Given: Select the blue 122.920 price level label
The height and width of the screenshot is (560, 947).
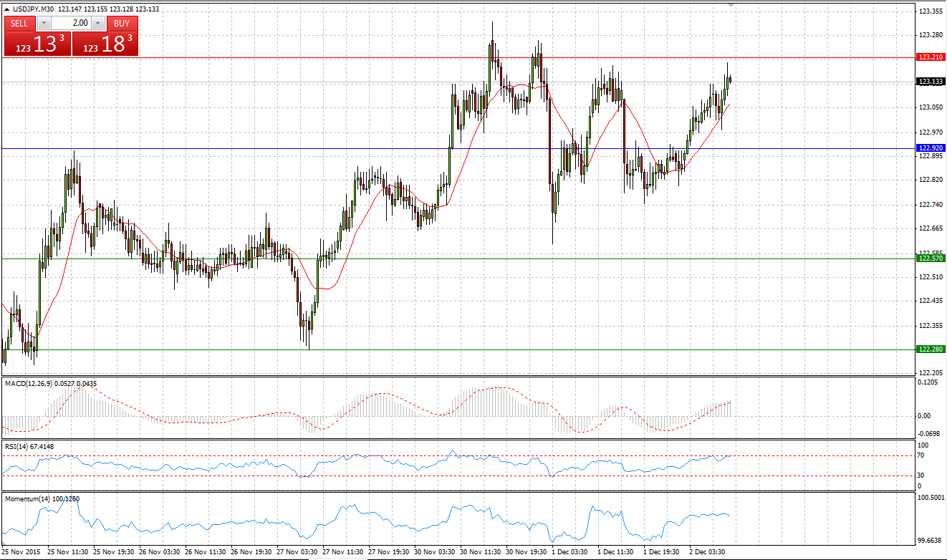Looking at the screenshot, I should [929, 148].
